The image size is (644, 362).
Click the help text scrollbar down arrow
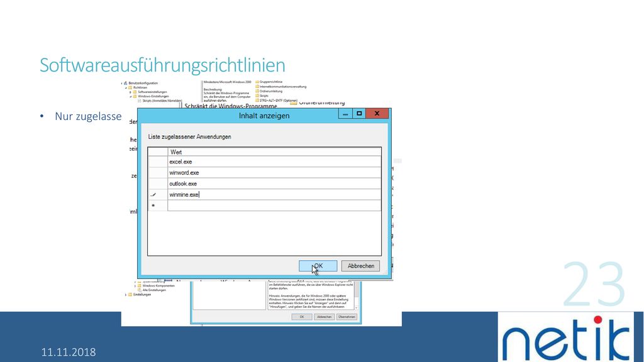pos(356,308)
